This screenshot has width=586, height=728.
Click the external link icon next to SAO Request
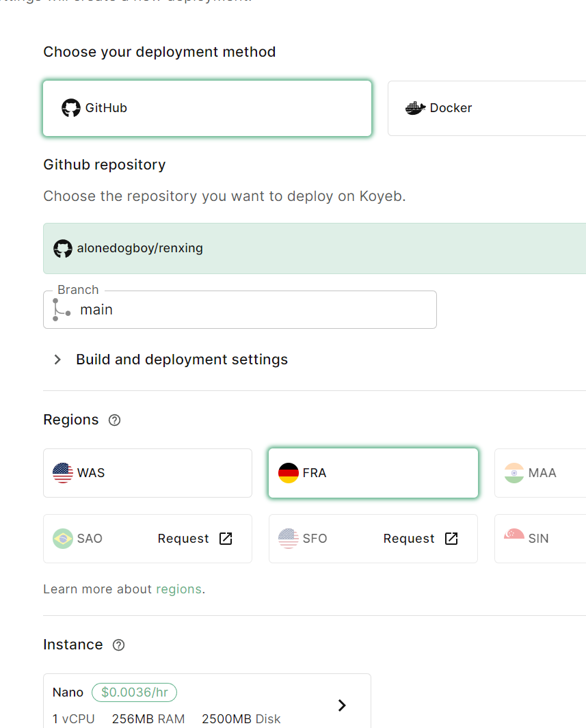pos(225,539)
